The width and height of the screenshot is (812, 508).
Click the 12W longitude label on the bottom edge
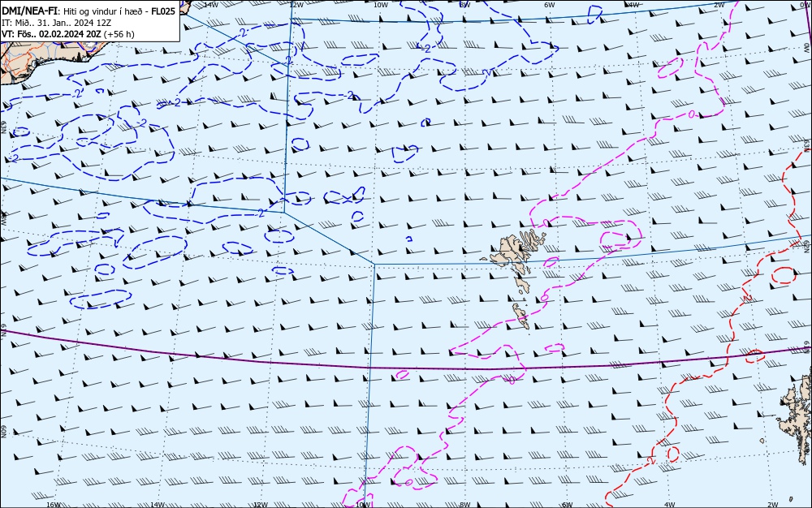point(261,505)
